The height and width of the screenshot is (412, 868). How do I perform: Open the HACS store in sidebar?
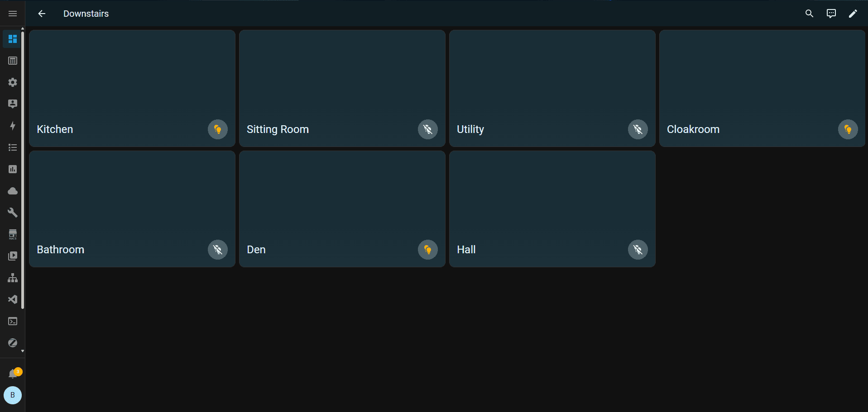tap(13, 234)
